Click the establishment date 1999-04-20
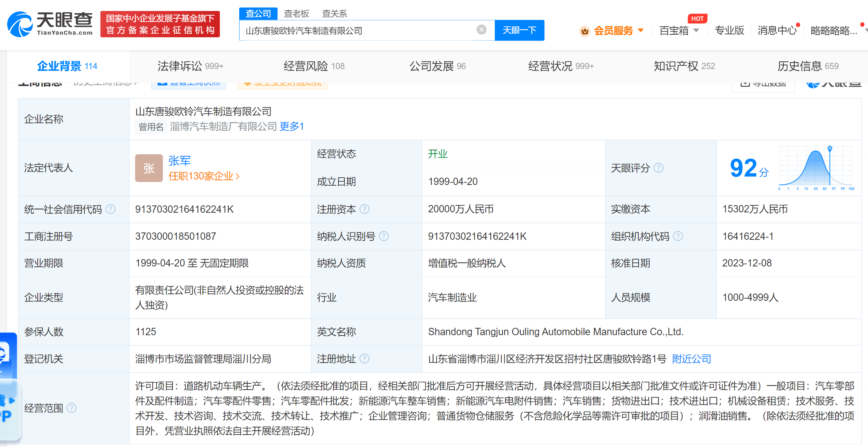Screen dimensions: 868x447 click(453, 181)
